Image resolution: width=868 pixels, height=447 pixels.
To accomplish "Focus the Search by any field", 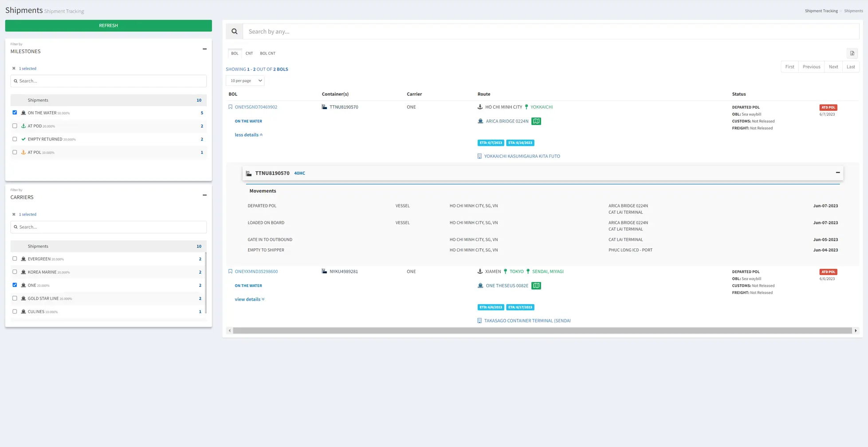I will (550, 31).
